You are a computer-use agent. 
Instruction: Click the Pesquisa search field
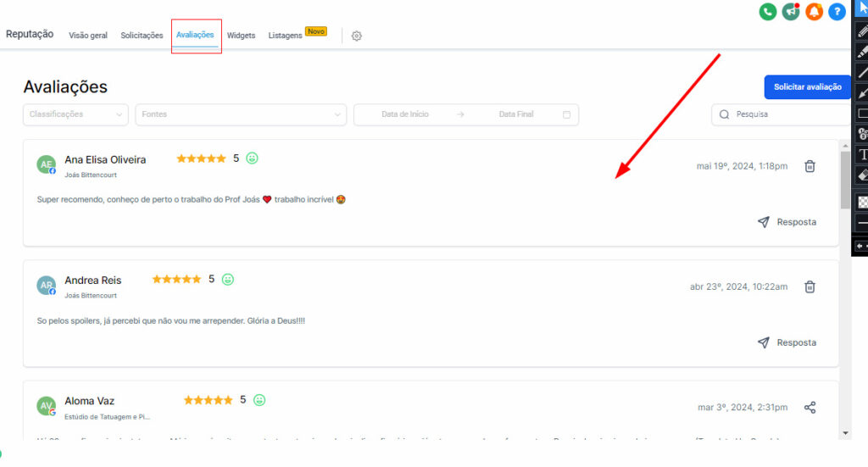(x=780, y=114)
